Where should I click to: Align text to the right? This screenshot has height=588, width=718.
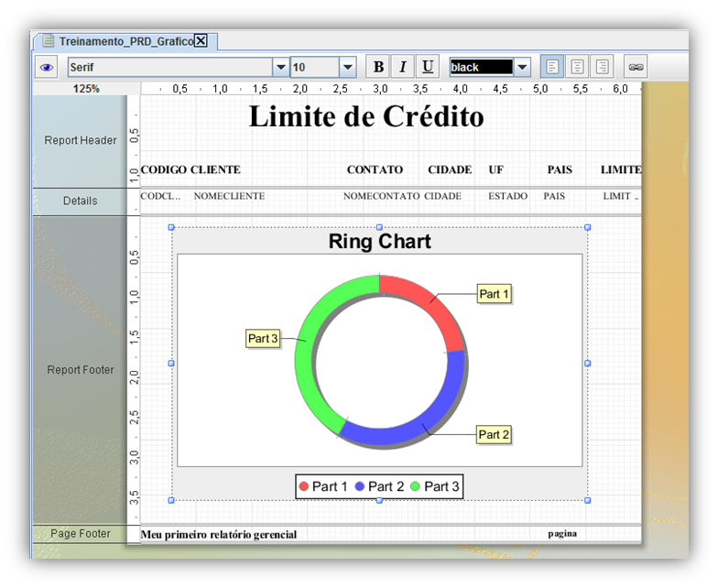tap(602, 67)
